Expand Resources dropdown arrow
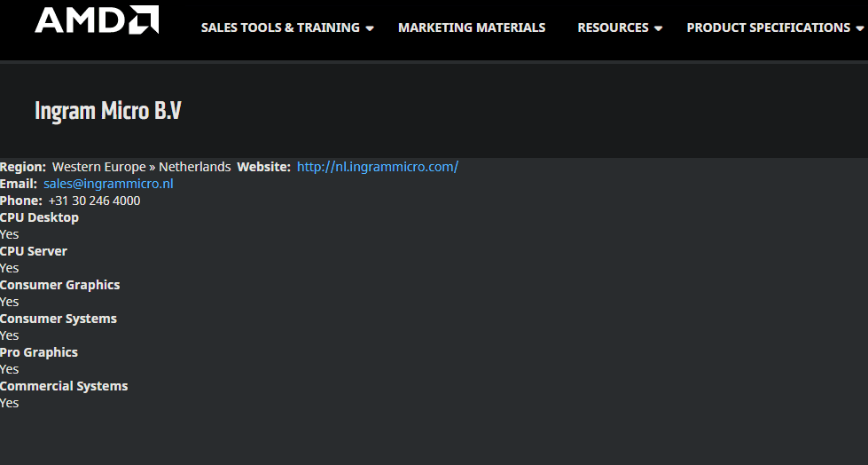The width and height of the screenshot is (868, 465). point(658,28)
